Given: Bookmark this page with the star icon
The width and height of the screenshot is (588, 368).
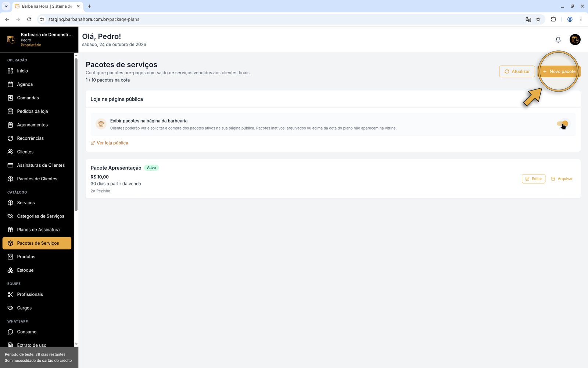Looking at the screenshot, I should pyautogui.click(x=538, y=19).
